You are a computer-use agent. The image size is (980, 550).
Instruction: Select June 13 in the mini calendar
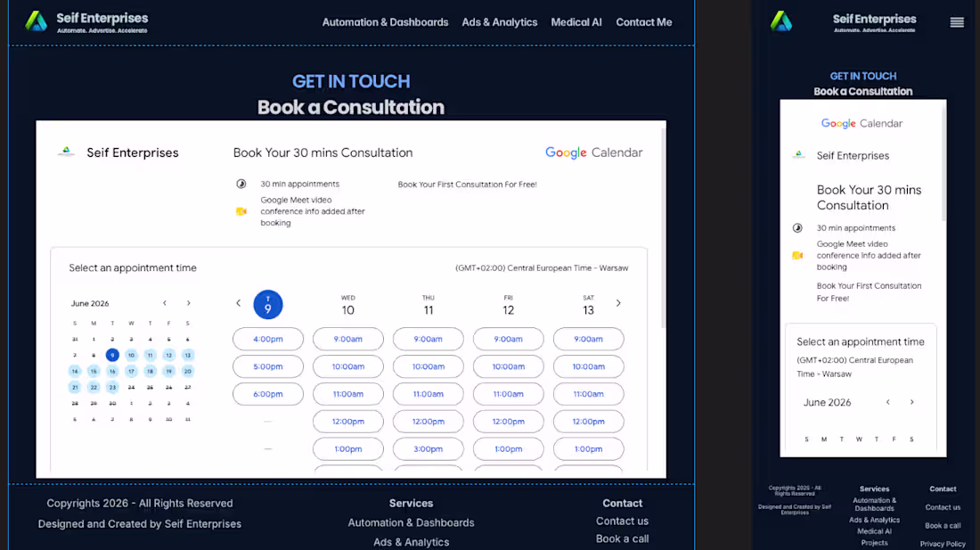click(187, 355)
